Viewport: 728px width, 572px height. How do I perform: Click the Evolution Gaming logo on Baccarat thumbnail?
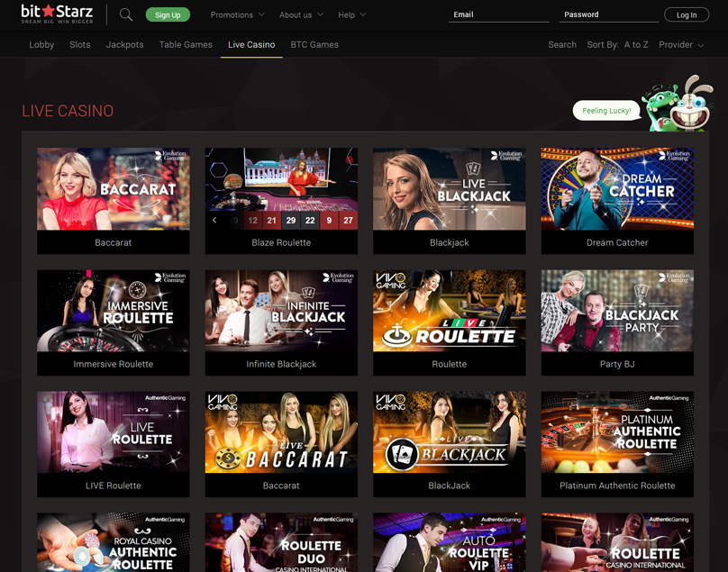click(x=171, y=155)
